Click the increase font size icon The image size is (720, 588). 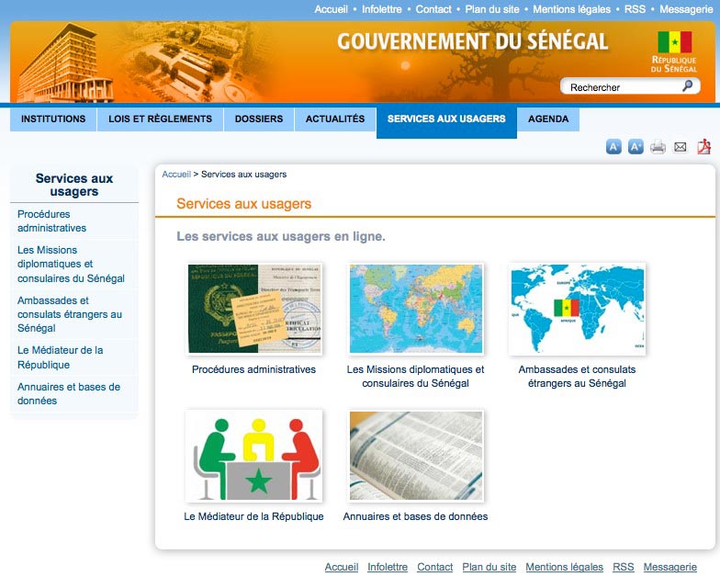(636, 147)
